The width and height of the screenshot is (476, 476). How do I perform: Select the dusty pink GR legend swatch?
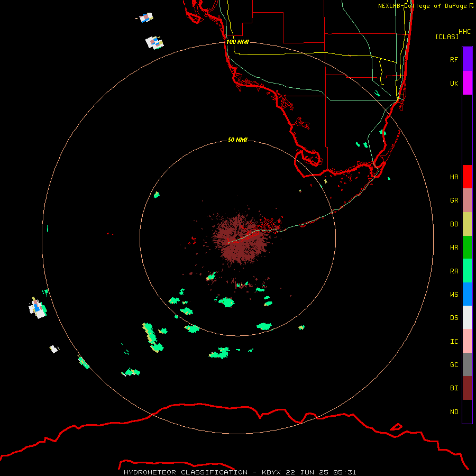467,200
